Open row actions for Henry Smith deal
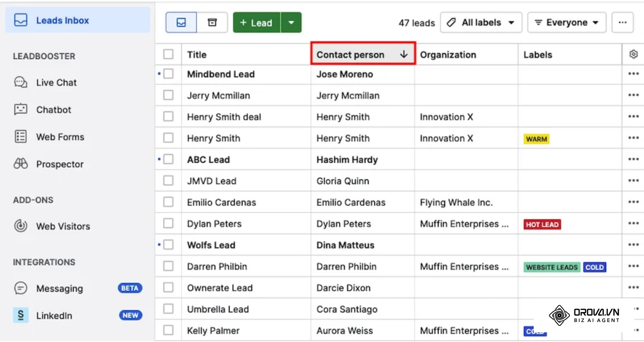Image resolution: width=644 pixels, height=342 pixels. pyautogui.click(x=634, y=116)
